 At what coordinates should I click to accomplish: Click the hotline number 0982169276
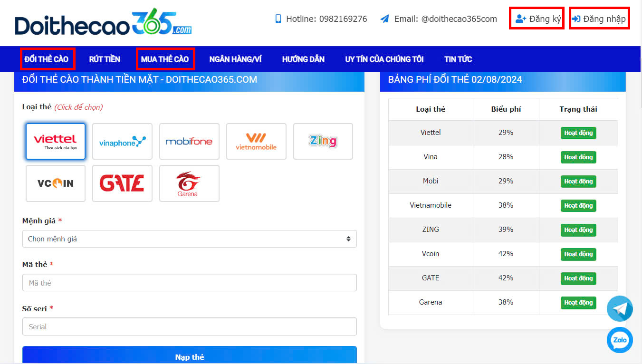click(343, 19)
